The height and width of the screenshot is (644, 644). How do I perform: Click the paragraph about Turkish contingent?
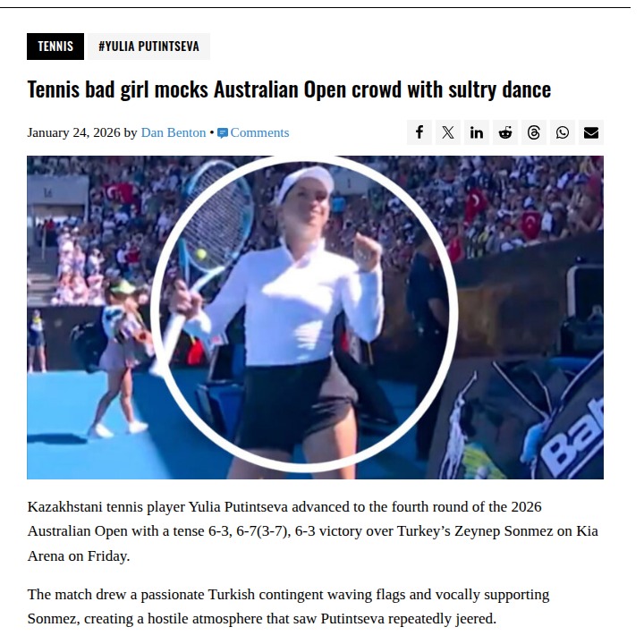coord(288,606)
